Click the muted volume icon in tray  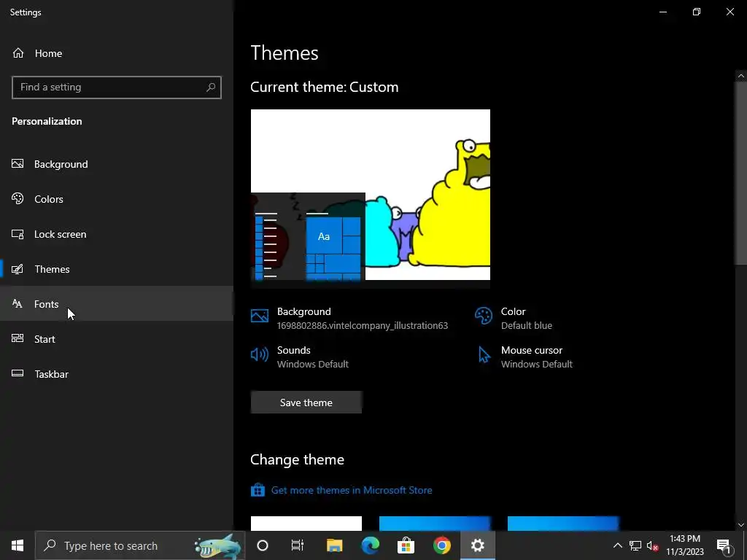pos(653,545)
